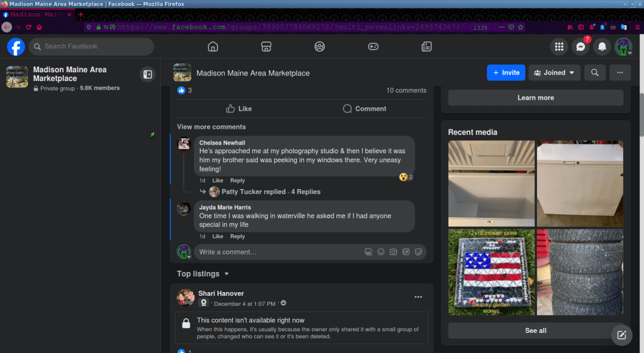
Task: Toggle the left sidebar panel icon
Action: (147, 74)
